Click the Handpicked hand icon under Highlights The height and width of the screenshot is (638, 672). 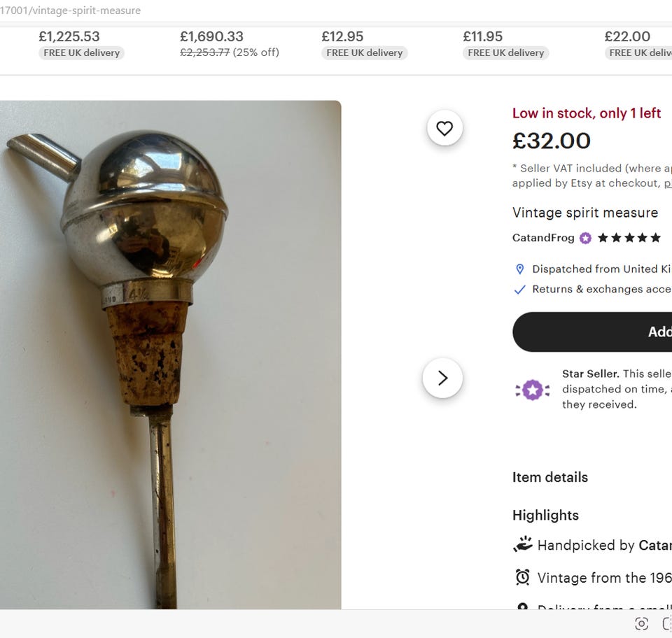click(x=522, y=545)
